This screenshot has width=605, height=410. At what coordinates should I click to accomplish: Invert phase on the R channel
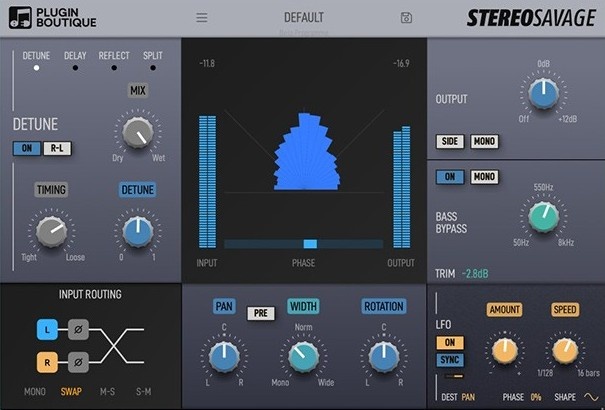[78, 362]
